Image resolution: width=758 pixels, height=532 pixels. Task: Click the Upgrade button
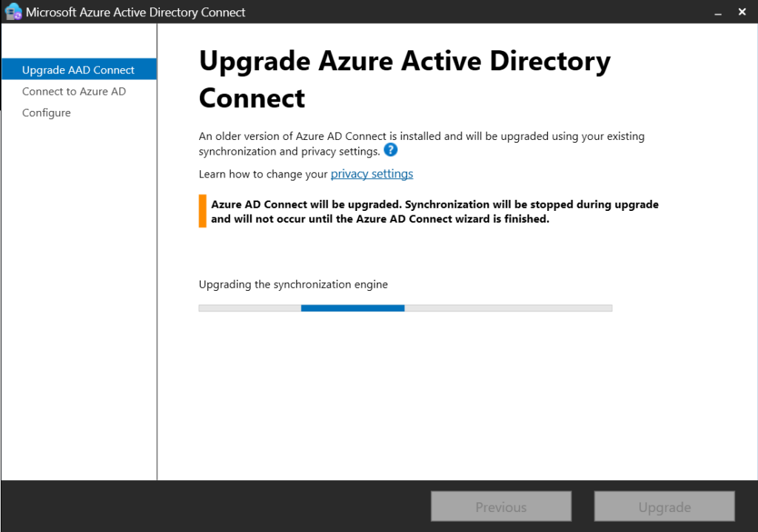(664, 506)
